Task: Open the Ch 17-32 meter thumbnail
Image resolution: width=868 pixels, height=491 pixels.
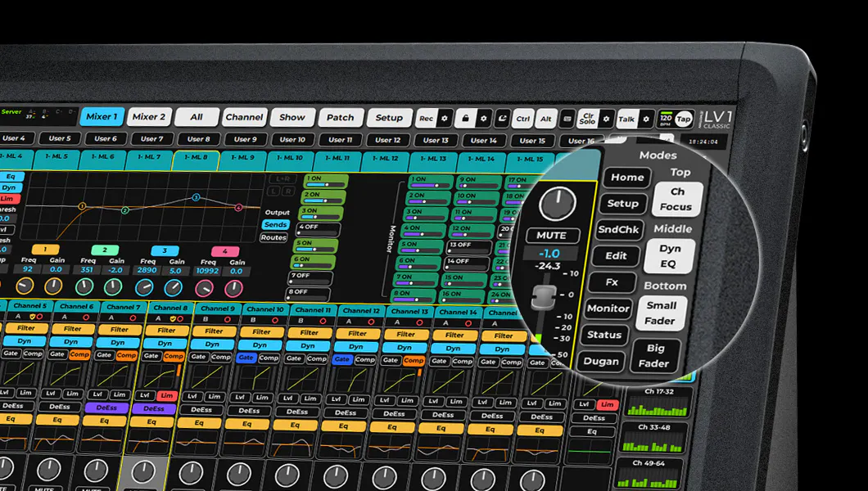Action: click(658, 402)
